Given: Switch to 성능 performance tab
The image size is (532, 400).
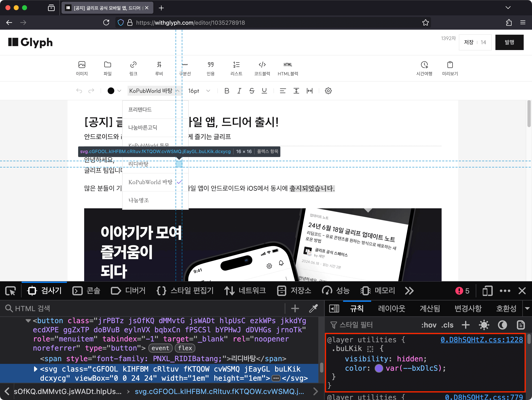Looking at the screenshot, I should click(336, 291).
